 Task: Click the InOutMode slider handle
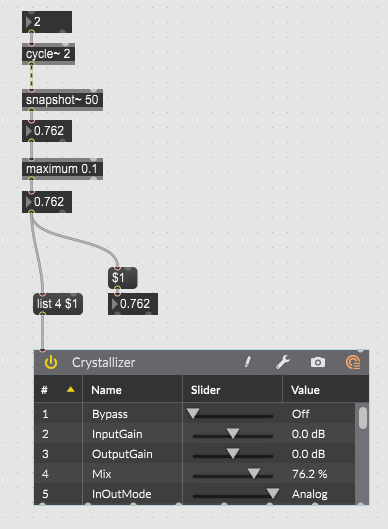pos(273,493)
